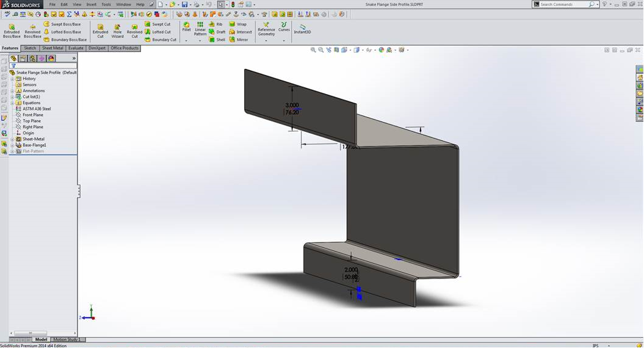
Task: Activate the Revolved Cut tool
Action: pyautogui.click(x=134, y=31)
